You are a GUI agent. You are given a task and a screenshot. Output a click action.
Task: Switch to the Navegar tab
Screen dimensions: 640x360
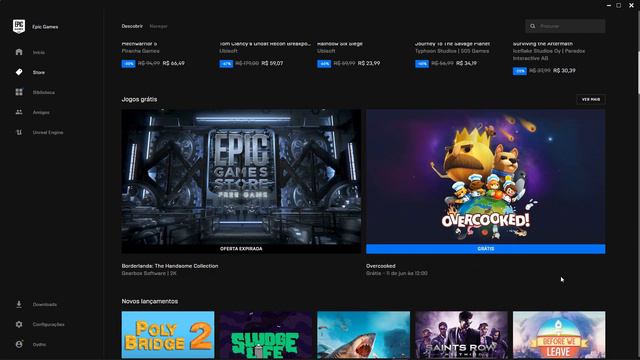(x=158, y=26)
